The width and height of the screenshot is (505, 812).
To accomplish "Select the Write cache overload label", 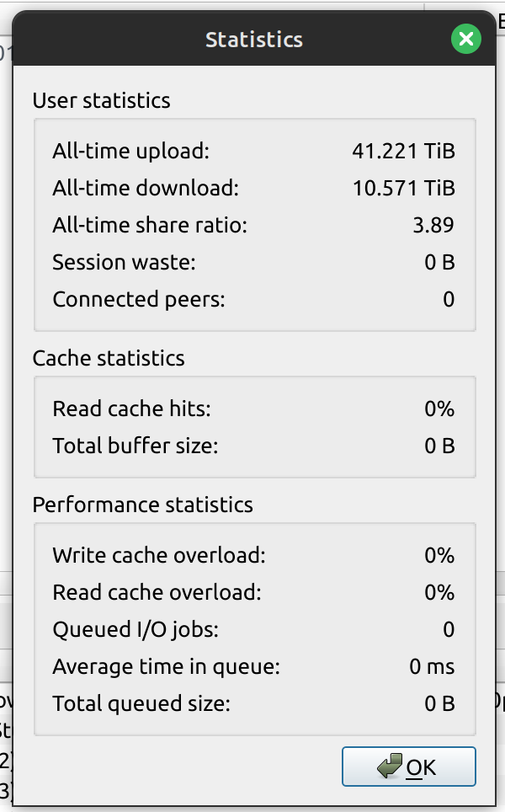I will coord(159,555).
